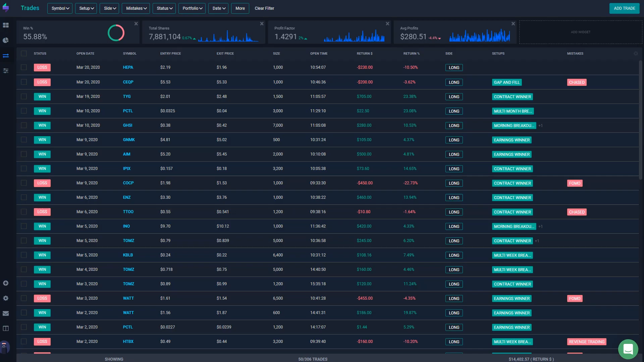Expand the Symbol filter dropdown
Viewport: 644px width, 362px height.
60,8
